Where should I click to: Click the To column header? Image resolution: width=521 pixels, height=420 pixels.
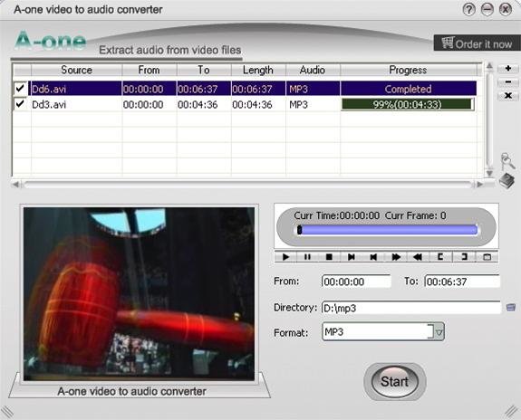204,70
